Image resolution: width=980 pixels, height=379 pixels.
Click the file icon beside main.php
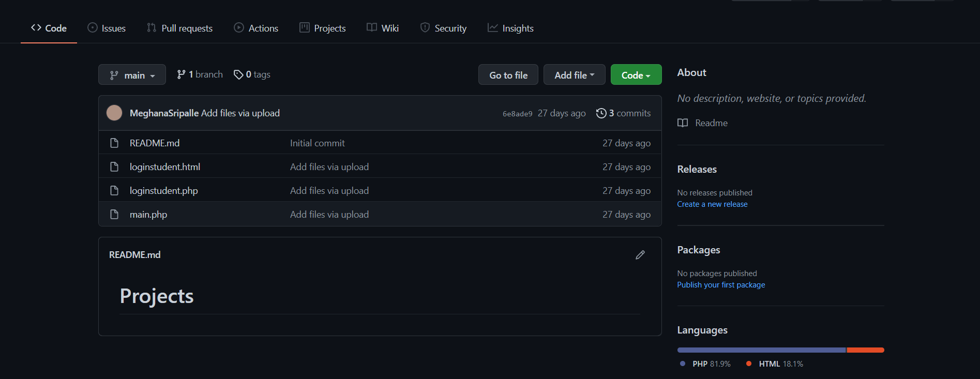click(x=114, y=214)
